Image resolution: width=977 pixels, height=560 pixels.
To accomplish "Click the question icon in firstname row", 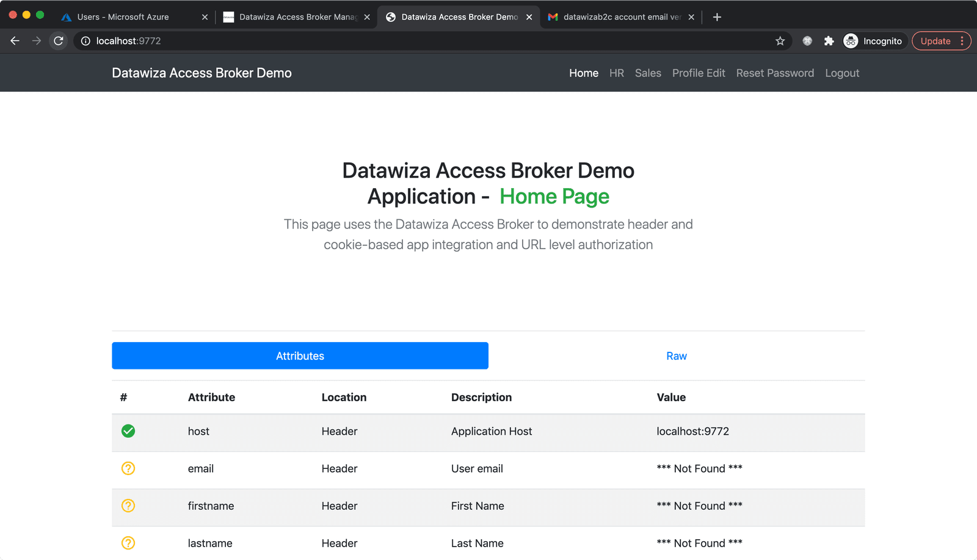I will pyautogui.click(x=128, y=506).
